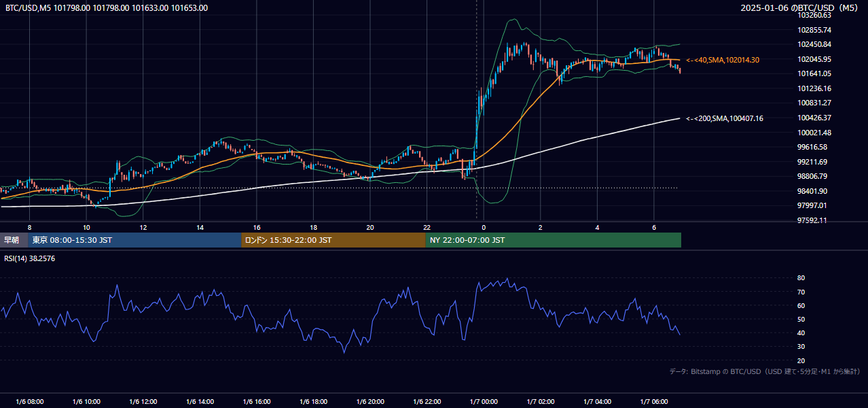The image size is (868, 408).
Task: Click price axis value 102045.95
Action: [x=814, y=59]
